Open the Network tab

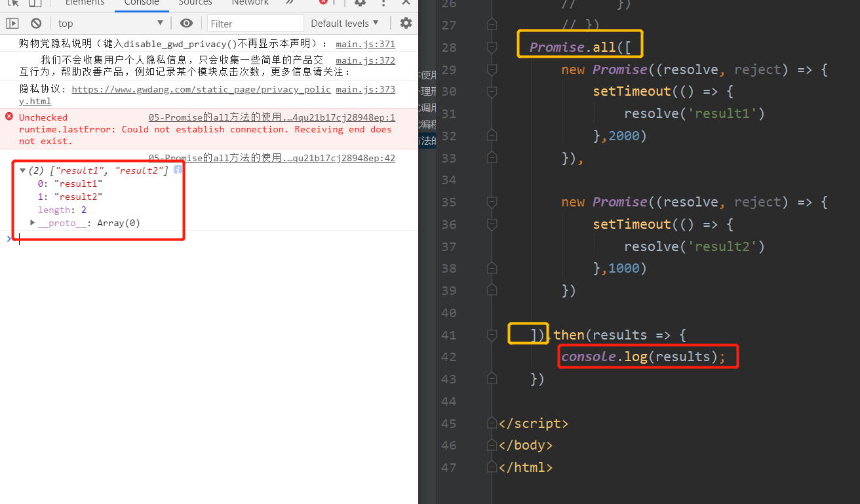click(x=250, y=3)
